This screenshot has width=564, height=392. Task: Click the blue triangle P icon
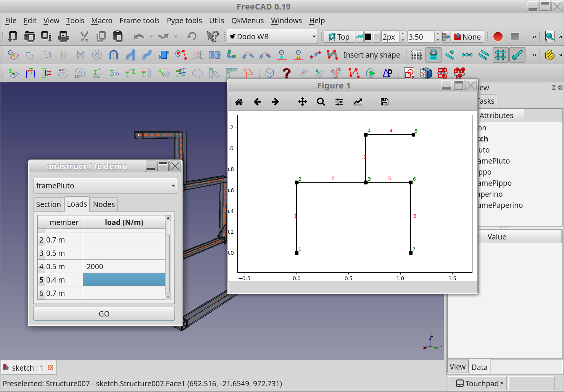[387, 73]
